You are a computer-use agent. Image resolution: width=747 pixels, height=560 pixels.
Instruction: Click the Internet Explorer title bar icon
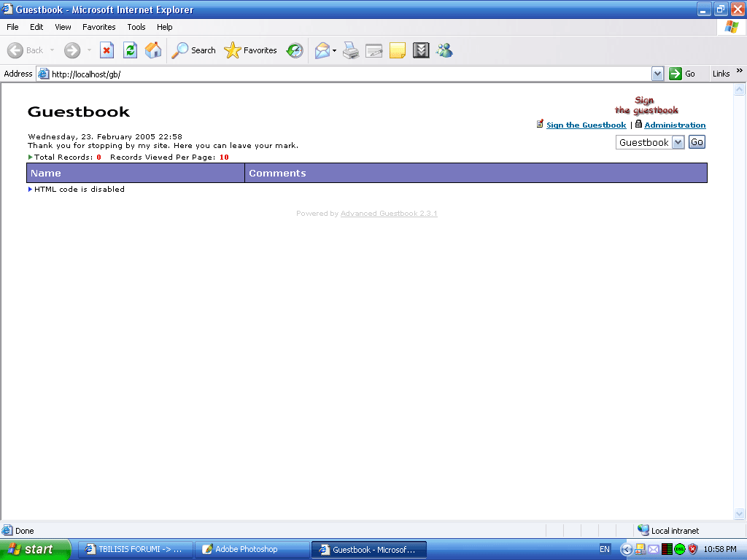(7, 9)
